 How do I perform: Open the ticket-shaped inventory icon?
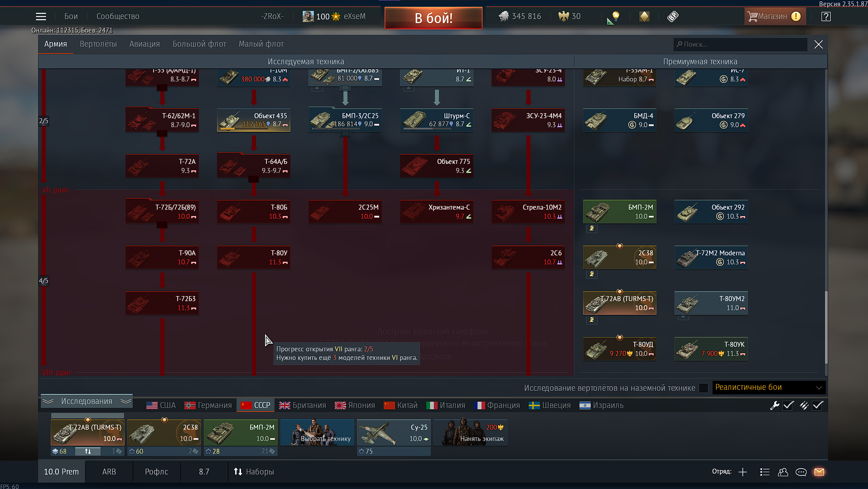pyautogui.click(x=673, y=16)
